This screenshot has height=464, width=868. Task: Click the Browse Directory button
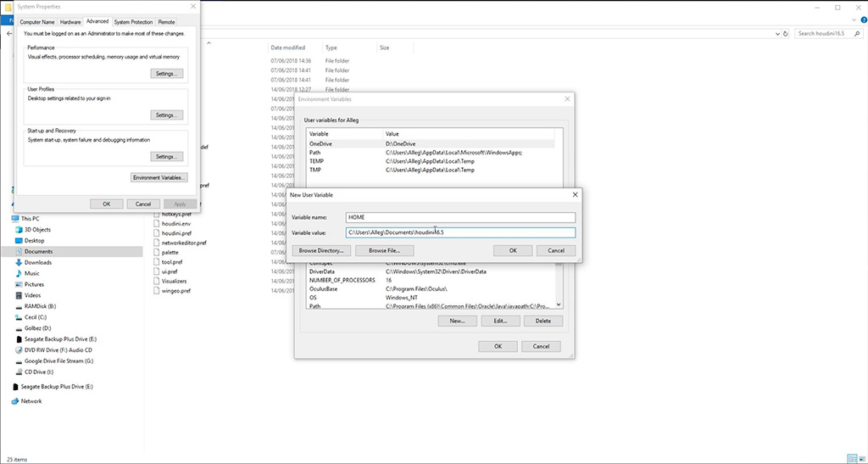(x=321, y=250)
